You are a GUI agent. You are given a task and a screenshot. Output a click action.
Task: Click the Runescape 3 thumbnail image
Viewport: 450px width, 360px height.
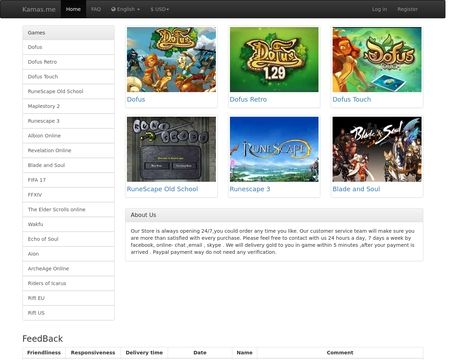click(x=274, y=149)
